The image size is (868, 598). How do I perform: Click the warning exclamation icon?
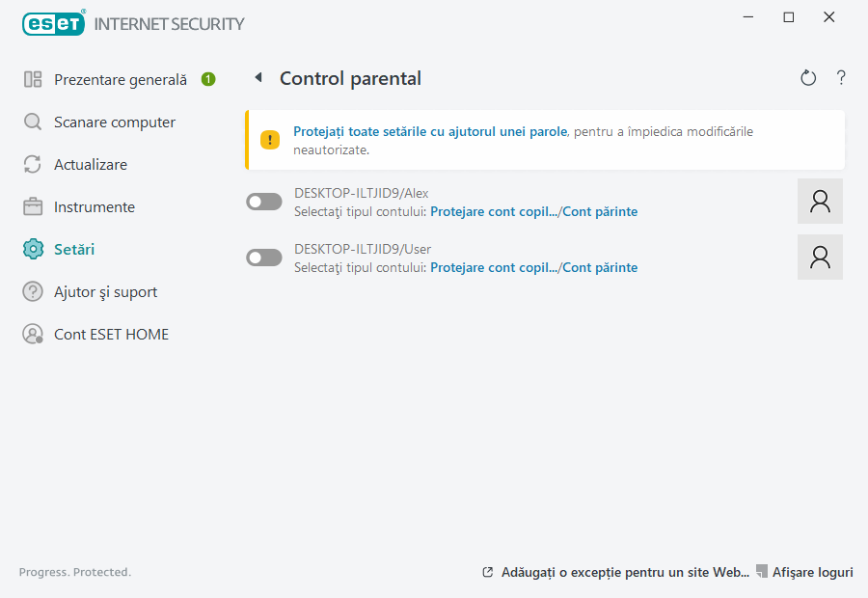point(269,139)
